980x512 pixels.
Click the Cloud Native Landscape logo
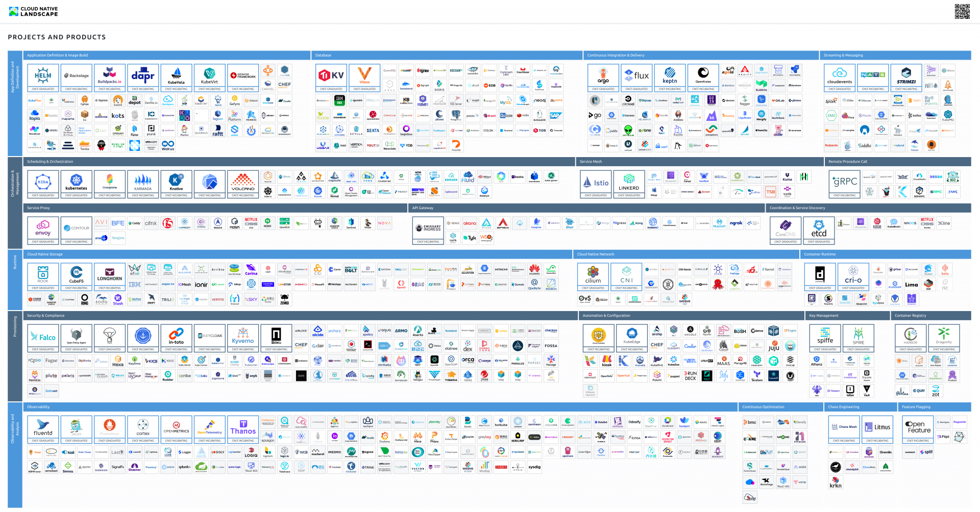point(33,11)
